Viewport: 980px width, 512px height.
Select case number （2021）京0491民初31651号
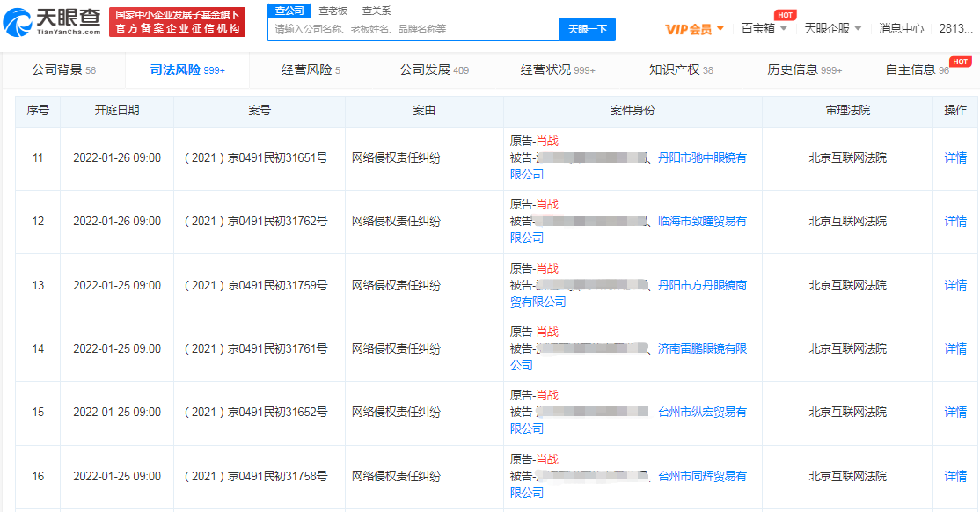tap(256, 158)
